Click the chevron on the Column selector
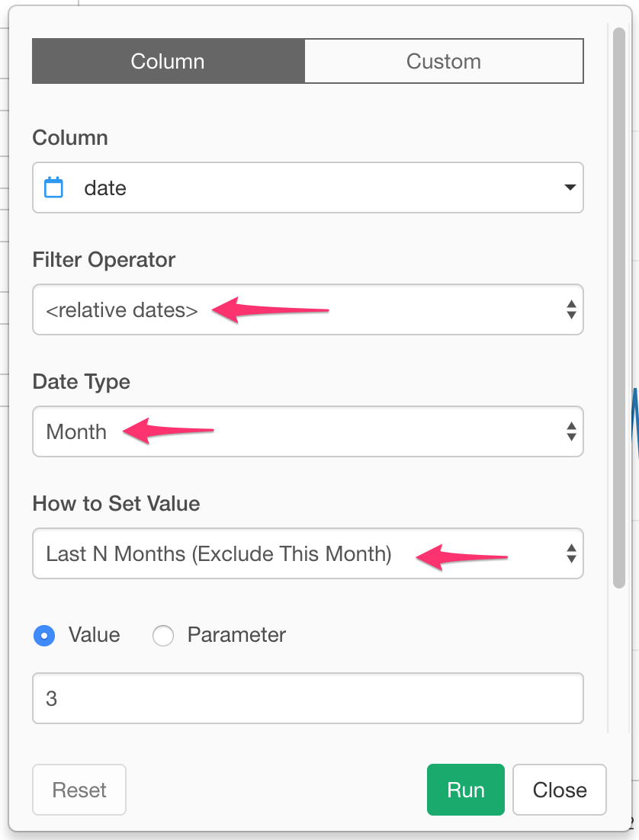This screenshot has width=639, height=840. pyautogui.click(x=570, y=188)
